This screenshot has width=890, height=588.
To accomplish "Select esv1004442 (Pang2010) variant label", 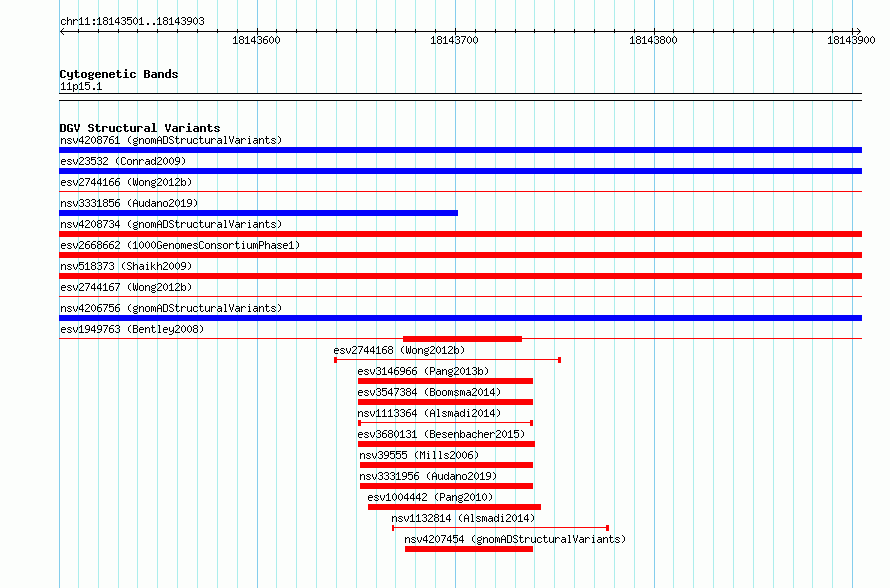I will point(430,497).
